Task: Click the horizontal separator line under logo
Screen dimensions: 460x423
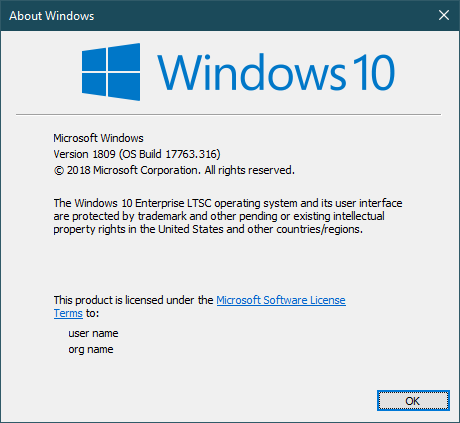Action: [228, 114]
